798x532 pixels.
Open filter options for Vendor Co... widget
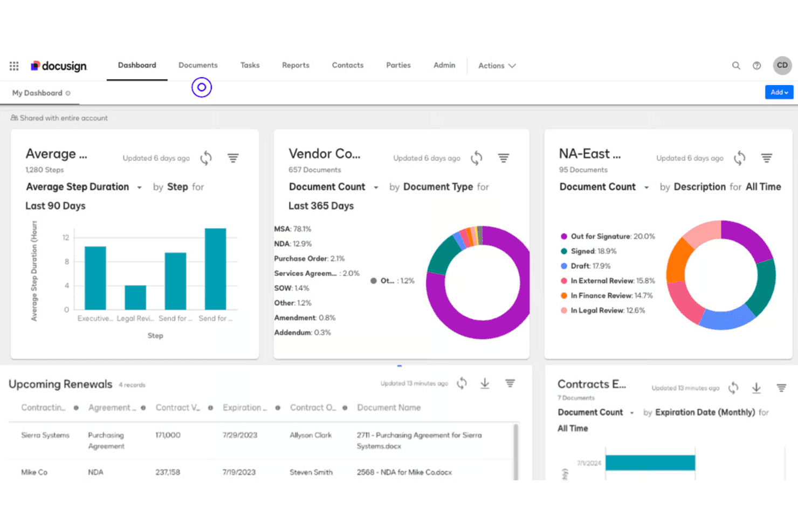pos(504,158)
